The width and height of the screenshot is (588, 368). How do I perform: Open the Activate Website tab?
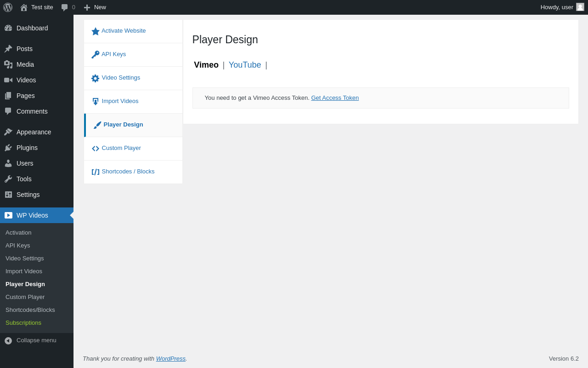pos(133,31)
